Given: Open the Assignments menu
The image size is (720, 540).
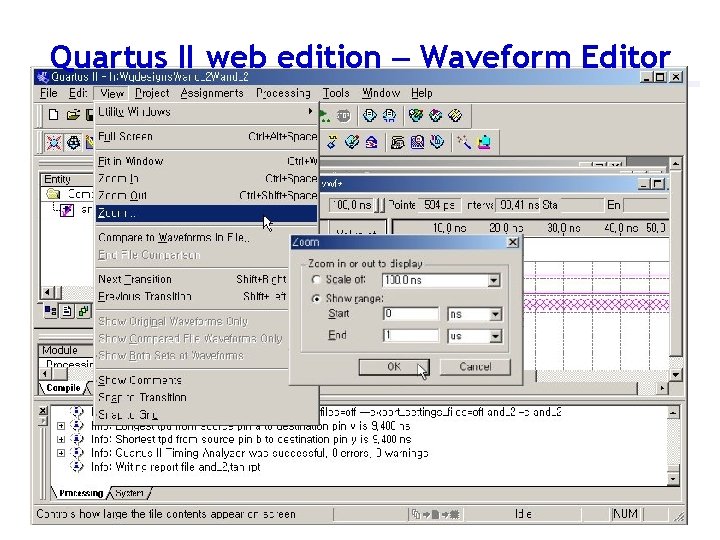Looking at the screenshot, I should 212,93.
